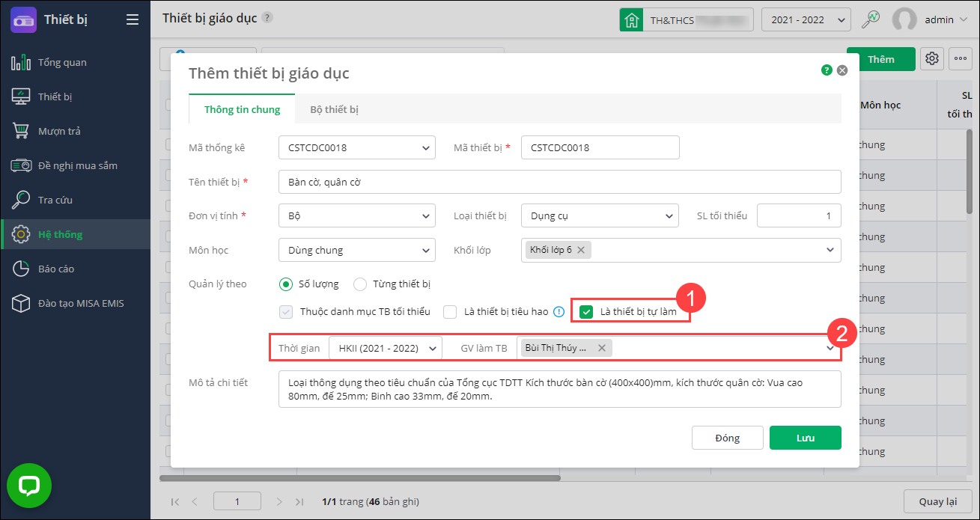This screenshot has width=980, height=520.
Task: Open the Môn học dropdown
Action: [356, 250]
